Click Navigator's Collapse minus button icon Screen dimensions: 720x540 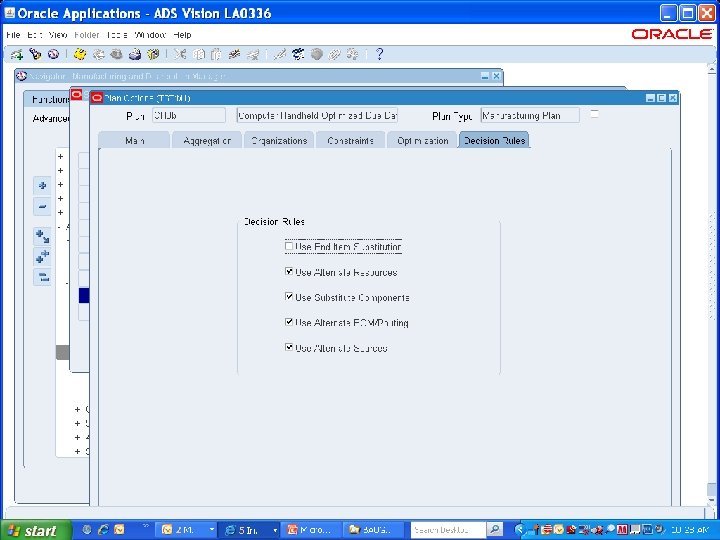point(42,207)
